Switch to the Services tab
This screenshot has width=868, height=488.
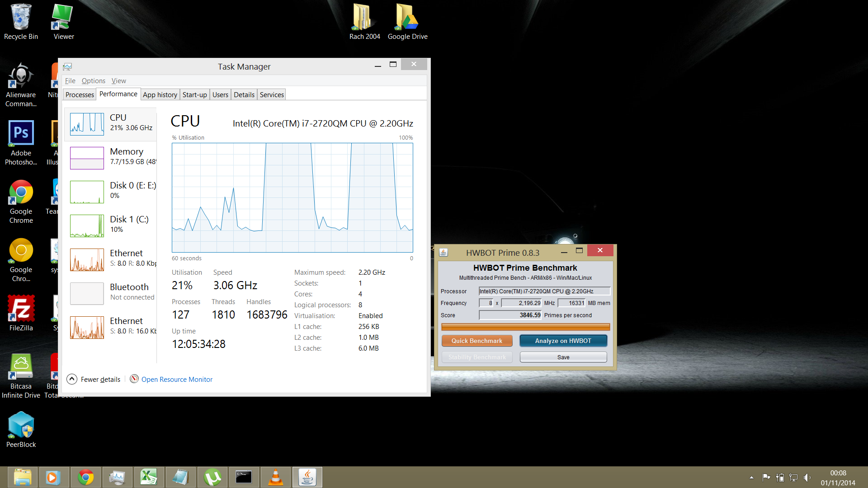tap(272, 94)
